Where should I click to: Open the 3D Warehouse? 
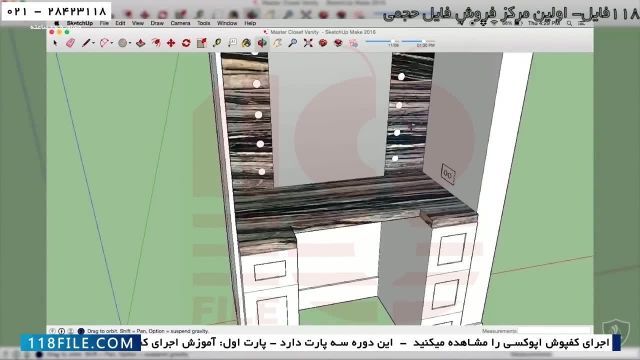pyautogui.click(x=323, y=43)
